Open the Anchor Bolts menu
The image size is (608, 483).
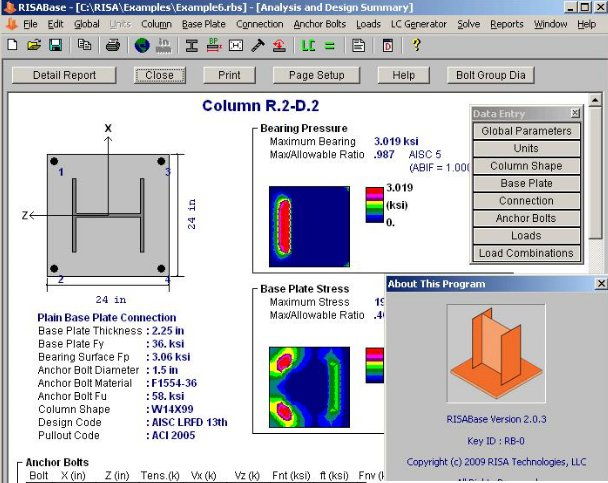tap(320, 24)
